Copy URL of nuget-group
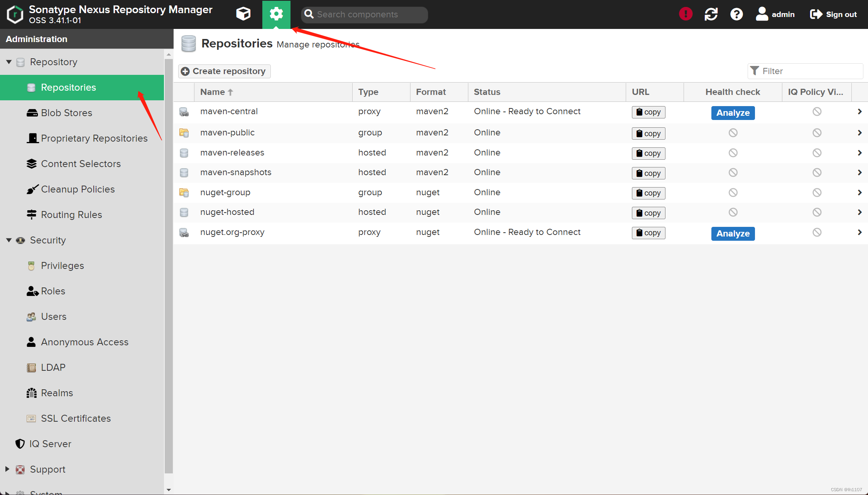868x495 pixels. (x=648, y=193)
